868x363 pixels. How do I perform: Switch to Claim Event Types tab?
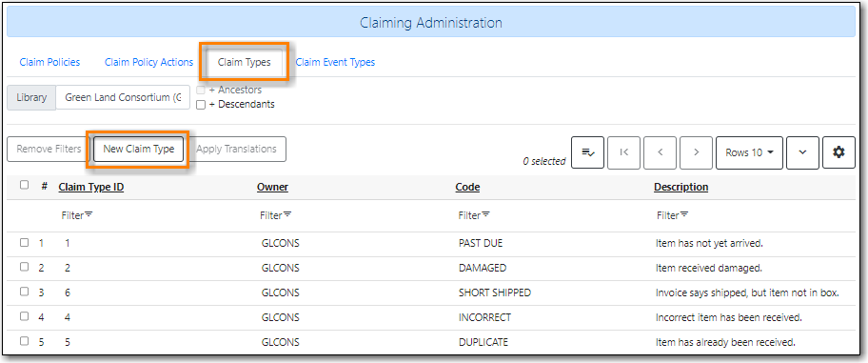(x=335, y=62)
